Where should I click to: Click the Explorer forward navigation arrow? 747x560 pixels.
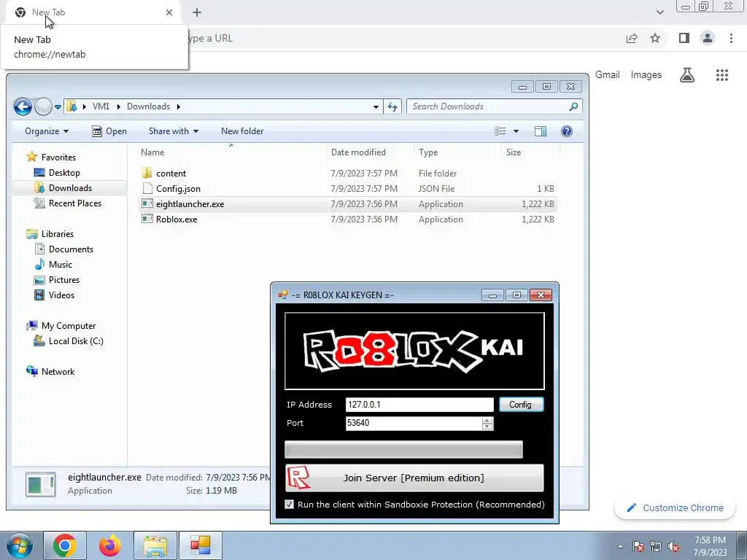point(43,106)
